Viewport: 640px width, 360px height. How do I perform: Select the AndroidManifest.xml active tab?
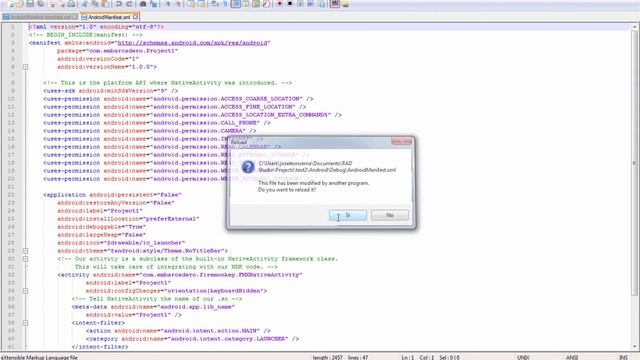click(109, 17)
